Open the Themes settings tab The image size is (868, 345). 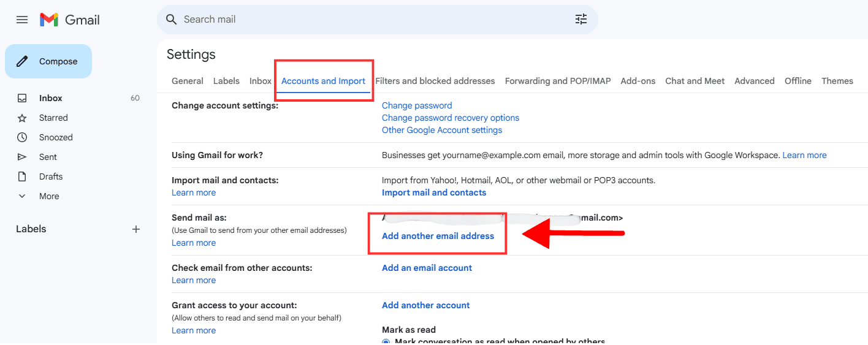(x=837, y=81)
